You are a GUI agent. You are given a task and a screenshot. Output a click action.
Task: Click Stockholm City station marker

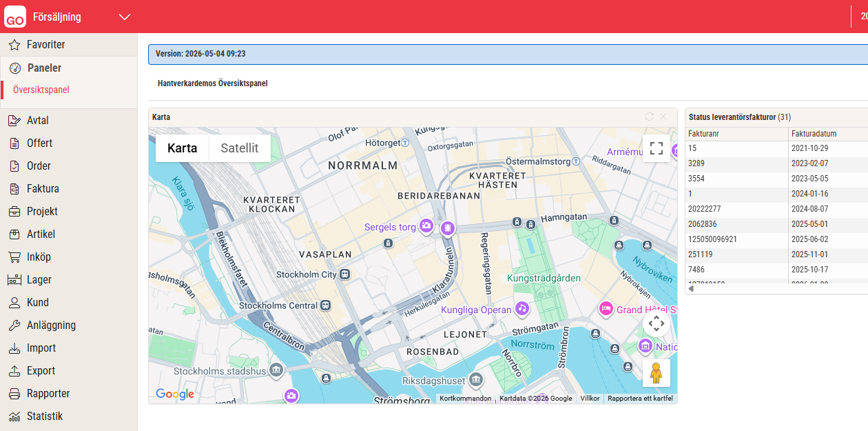345,274
